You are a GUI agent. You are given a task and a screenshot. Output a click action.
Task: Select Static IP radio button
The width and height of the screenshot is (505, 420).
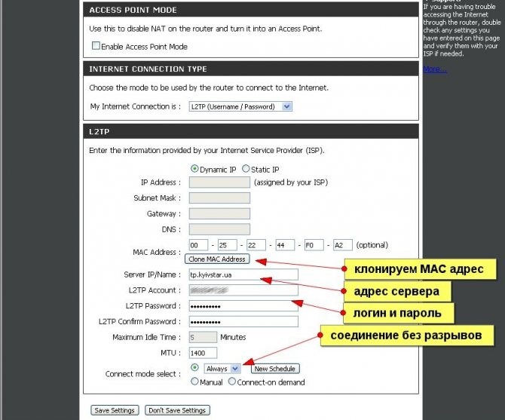pos(246,168)
